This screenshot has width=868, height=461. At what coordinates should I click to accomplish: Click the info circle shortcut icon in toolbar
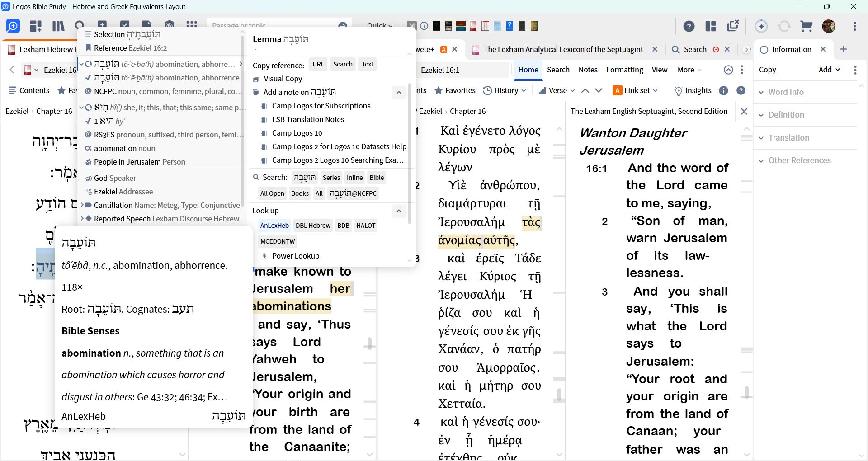coord(424,26)
